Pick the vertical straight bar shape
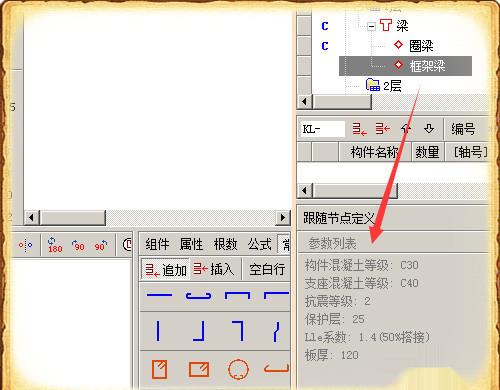 click(158, 331)
